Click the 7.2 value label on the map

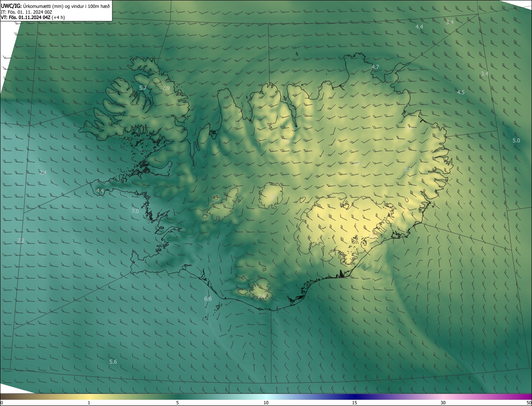tap(21, 241)
